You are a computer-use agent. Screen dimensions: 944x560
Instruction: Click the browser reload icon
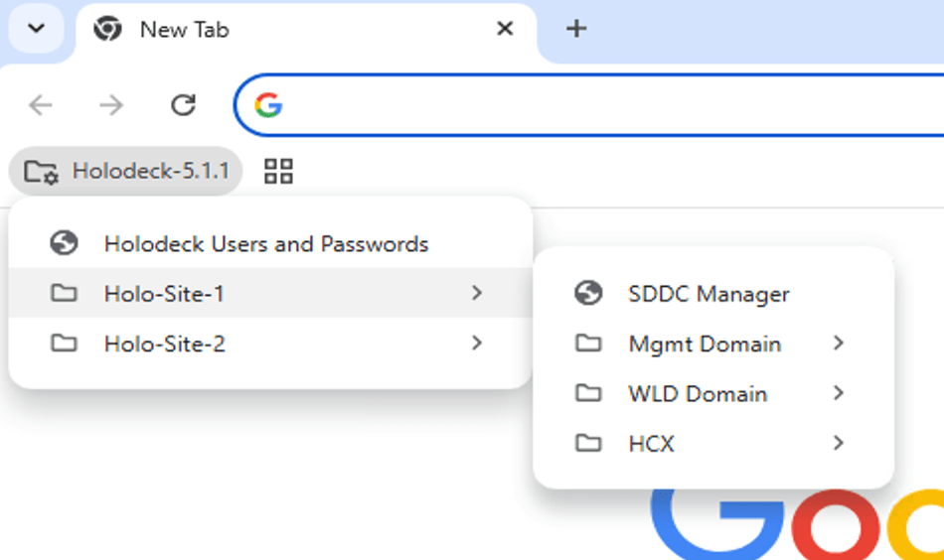coord(183,105)
